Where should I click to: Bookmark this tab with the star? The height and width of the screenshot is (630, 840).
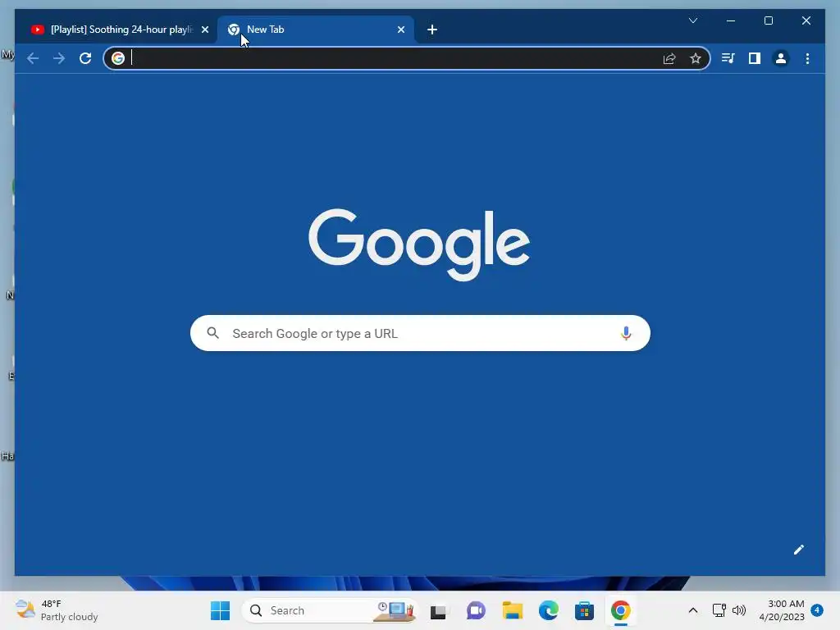point(696,58)
